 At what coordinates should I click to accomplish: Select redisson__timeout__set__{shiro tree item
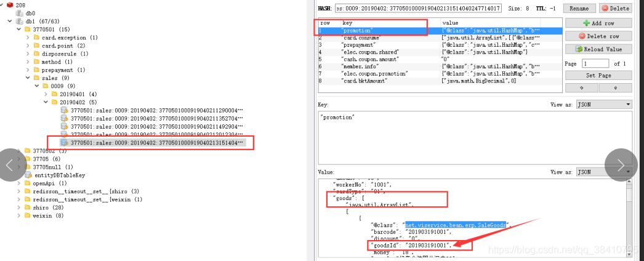point(86,191)
